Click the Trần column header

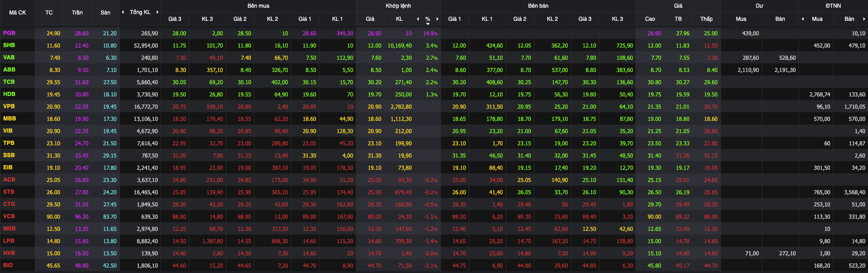[x=77, y=13]
